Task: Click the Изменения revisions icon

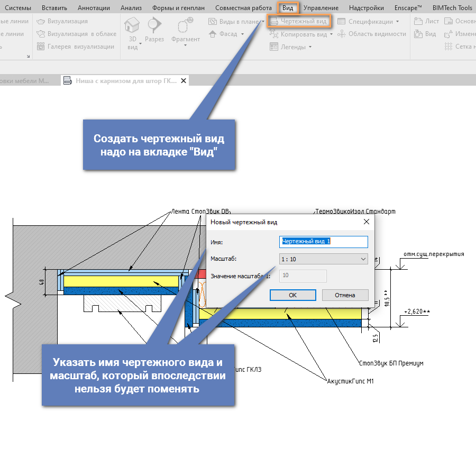Action: coord(448,34)
